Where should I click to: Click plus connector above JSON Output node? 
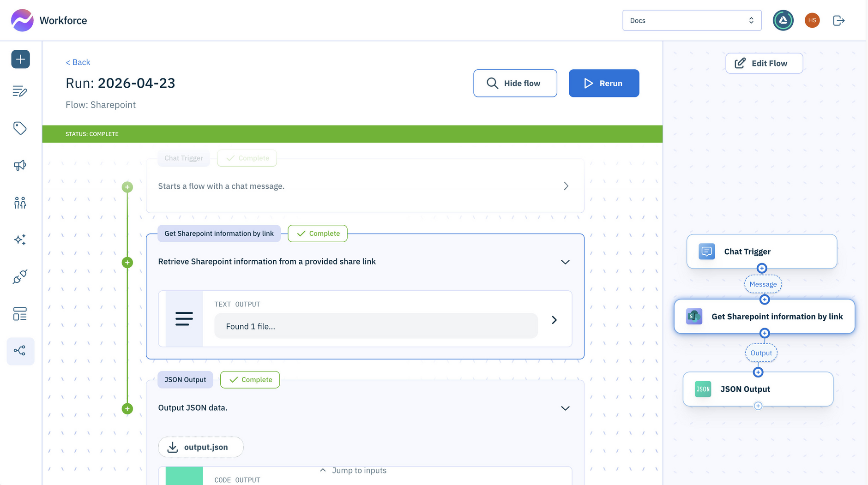click(758, 372)
